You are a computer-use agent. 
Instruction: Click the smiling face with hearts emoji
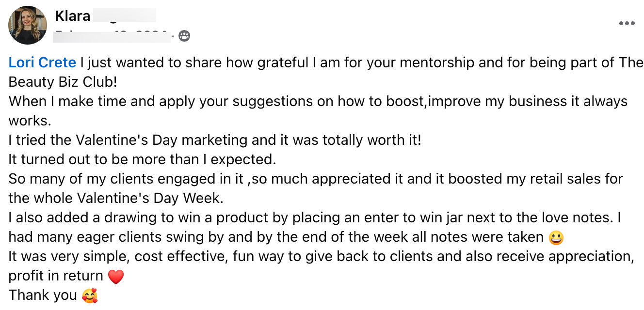90,295
